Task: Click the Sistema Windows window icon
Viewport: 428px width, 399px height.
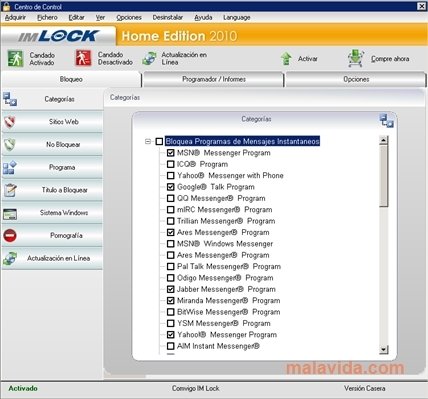Action: coord(10,214)
